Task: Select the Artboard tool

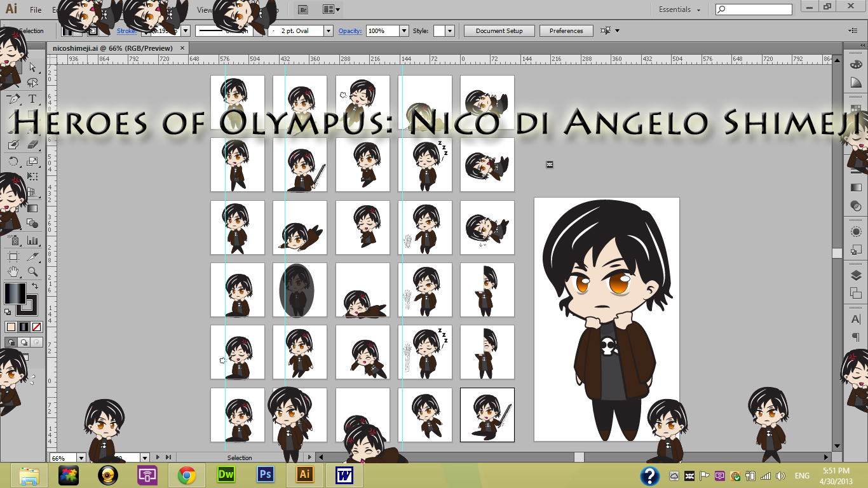Action: pos(13,256)
